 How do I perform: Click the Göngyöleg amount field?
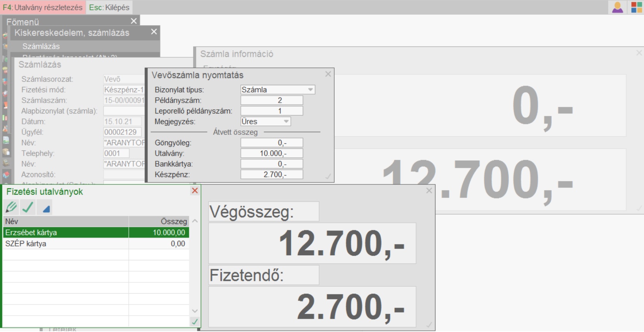click(x=272, y=143)
